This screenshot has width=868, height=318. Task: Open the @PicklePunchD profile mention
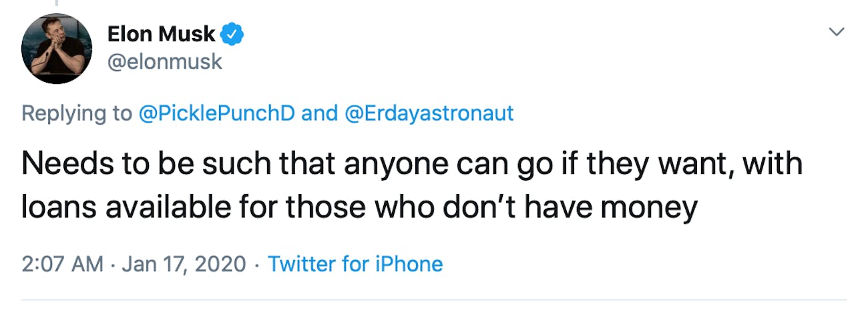[x=216, y=113]
